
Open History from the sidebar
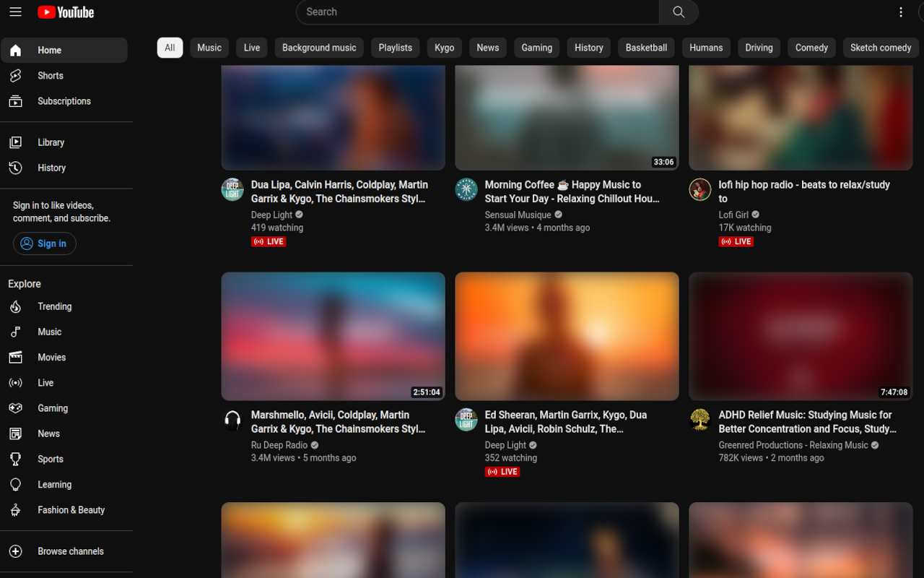coord(51,168)
